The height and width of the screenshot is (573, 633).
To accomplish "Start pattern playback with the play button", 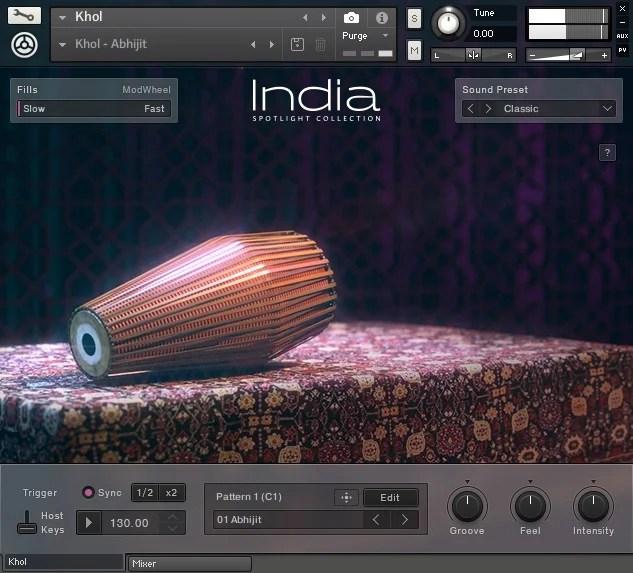I will (89, 523).
